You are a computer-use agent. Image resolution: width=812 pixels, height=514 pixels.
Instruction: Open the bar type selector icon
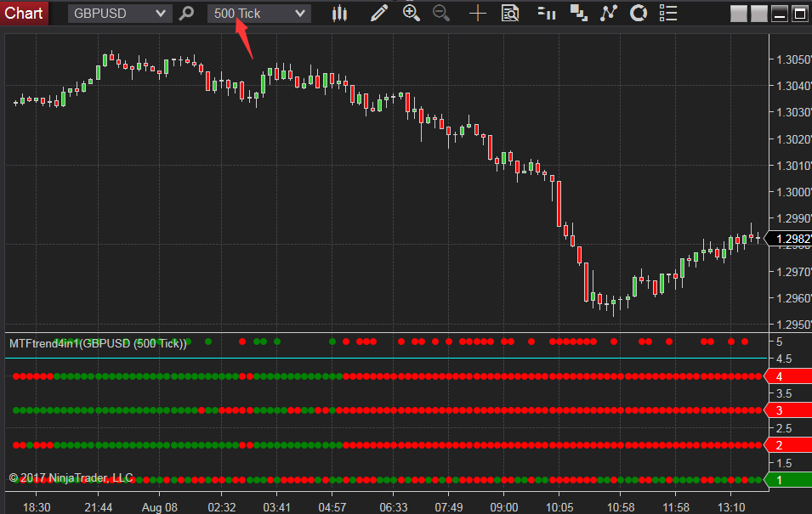click(339, 13)
